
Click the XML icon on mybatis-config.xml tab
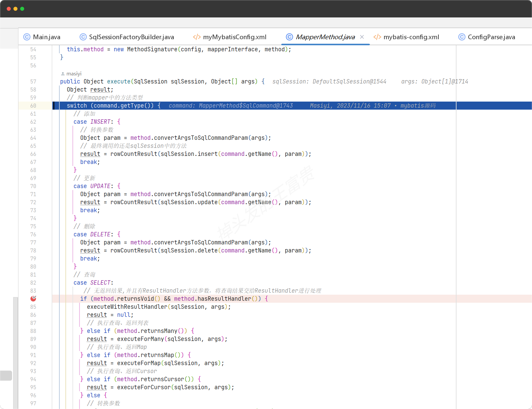(x=377, y=37)
